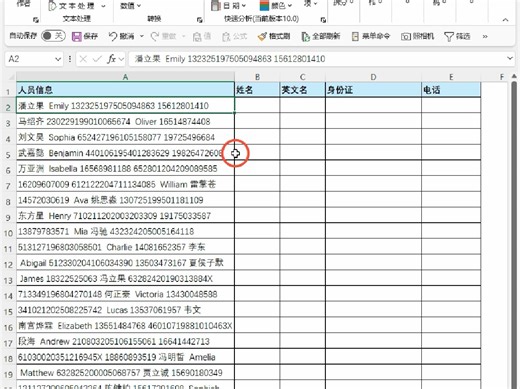Select the cell containing Matthew
This screenshot has height=389, width=520.
(125, 373)
